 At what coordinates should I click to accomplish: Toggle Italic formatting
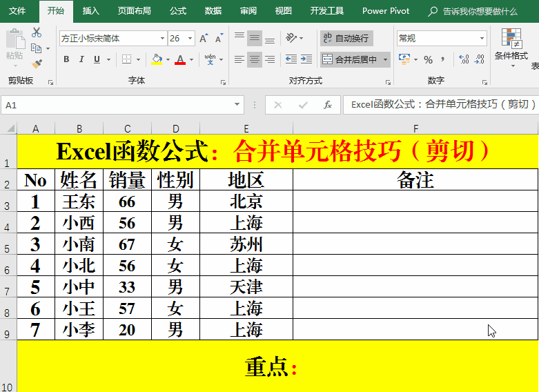tap(81, 60)
